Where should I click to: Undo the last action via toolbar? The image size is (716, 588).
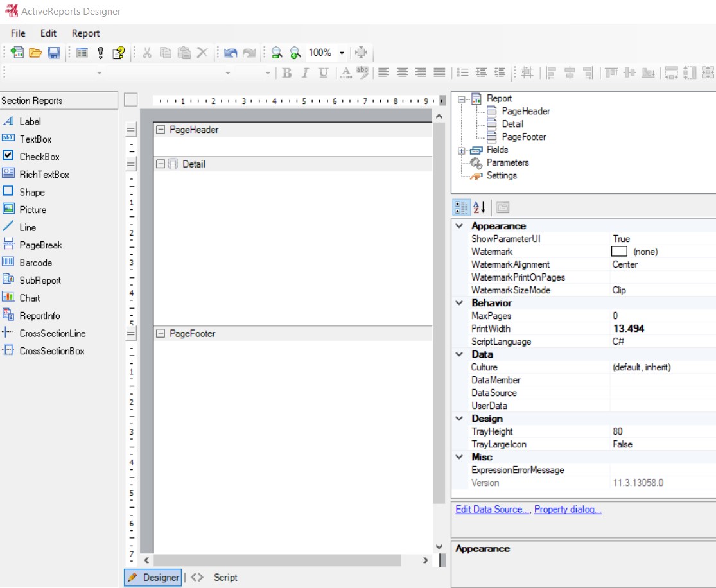coord(231,53)
